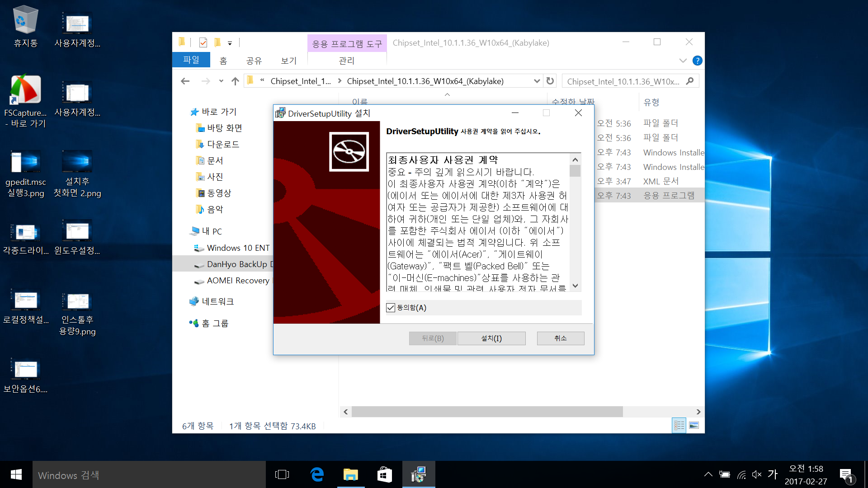Open the Windows Start menu

pyautogui.click(x=16, y=474)
